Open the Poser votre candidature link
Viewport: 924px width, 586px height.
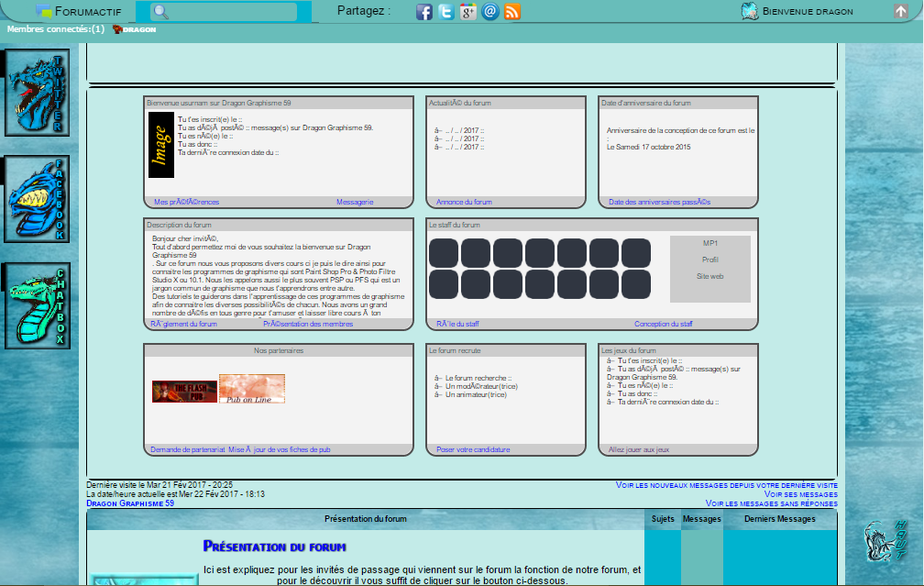pyautogui.click(x=473, y=449)
